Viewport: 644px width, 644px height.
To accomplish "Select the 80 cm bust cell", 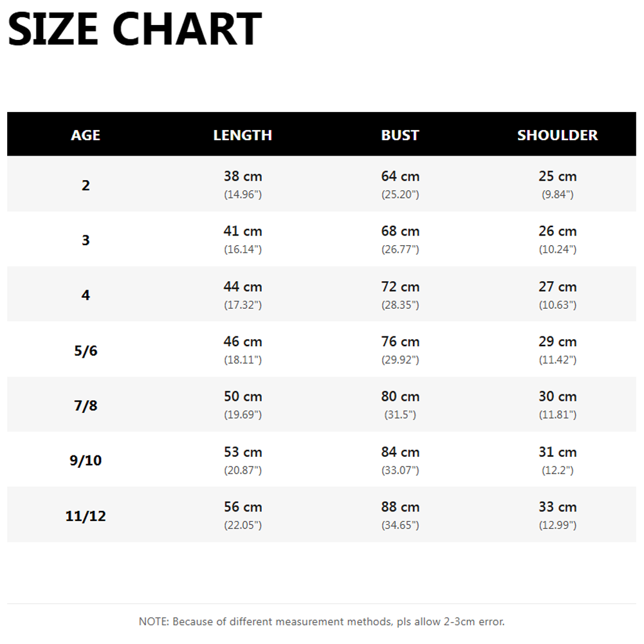I will [x=400, y=405].
